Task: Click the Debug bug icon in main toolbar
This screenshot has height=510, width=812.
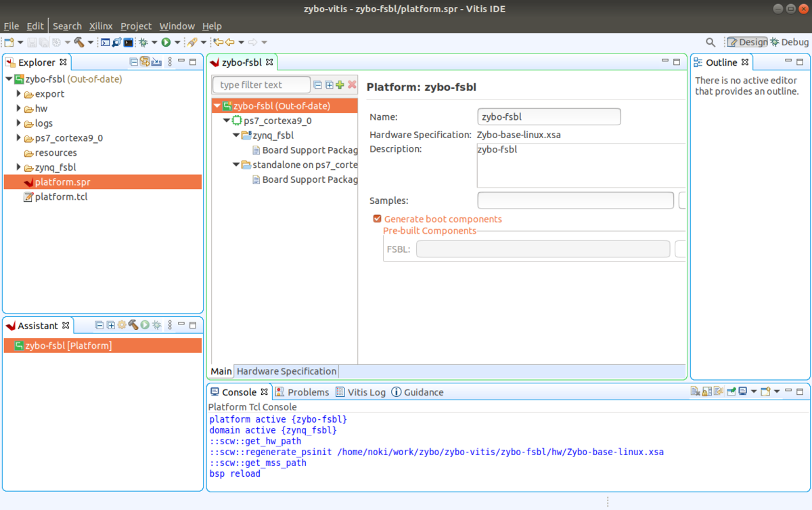Action: coord(143,42)
